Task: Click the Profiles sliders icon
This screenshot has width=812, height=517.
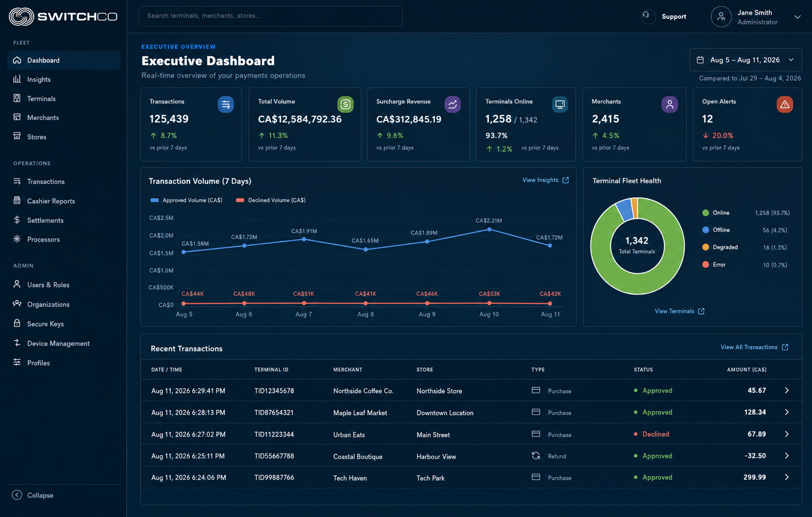Action: click(17, 363)
